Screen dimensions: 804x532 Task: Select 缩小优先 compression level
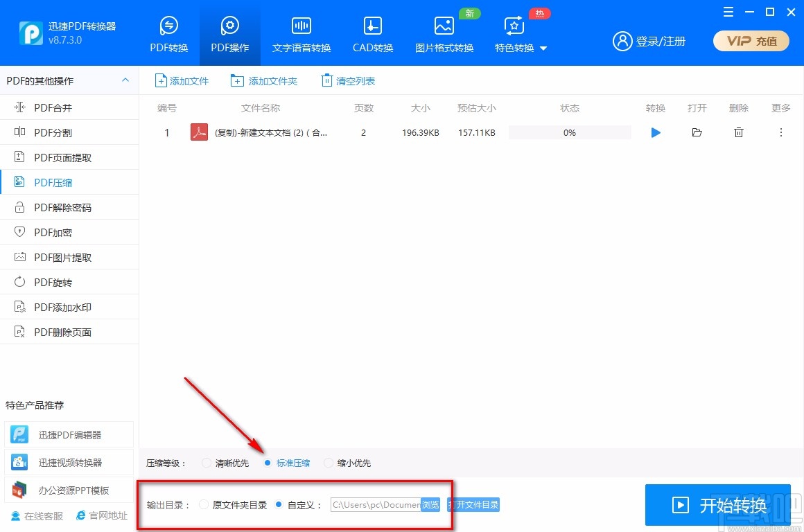tap(348, 463)
